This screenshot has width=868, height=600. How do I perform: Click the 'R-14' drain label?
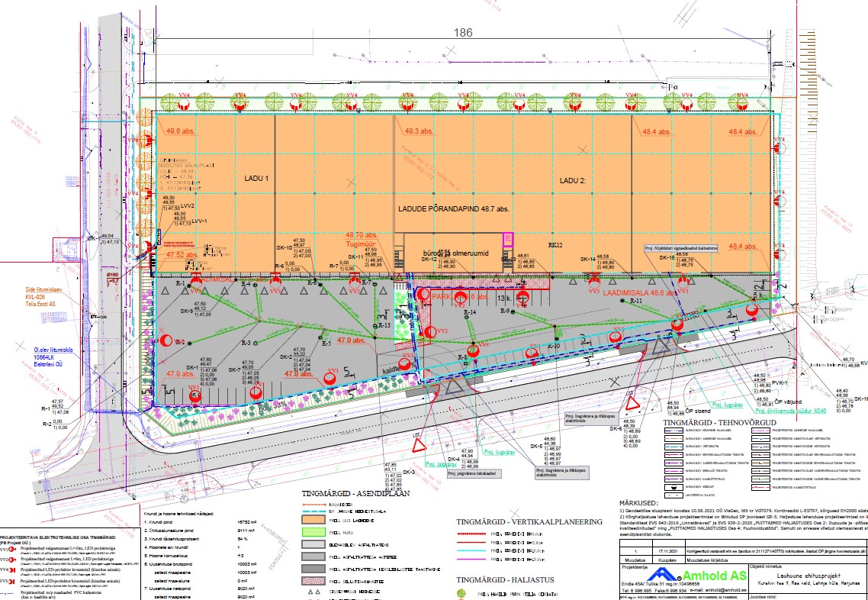click(x=470, y=312)
